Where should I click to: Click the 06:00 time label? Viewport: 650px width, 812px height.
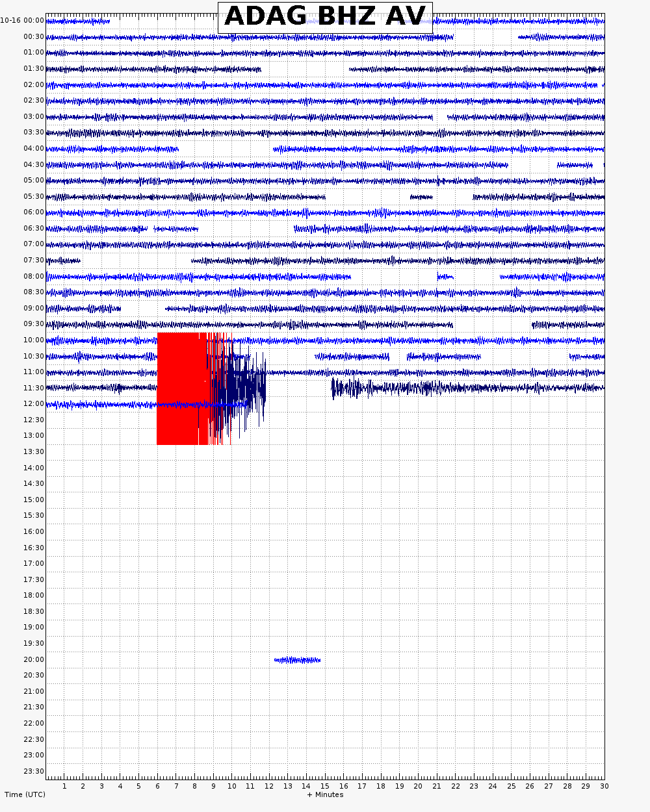click(34, 212)
